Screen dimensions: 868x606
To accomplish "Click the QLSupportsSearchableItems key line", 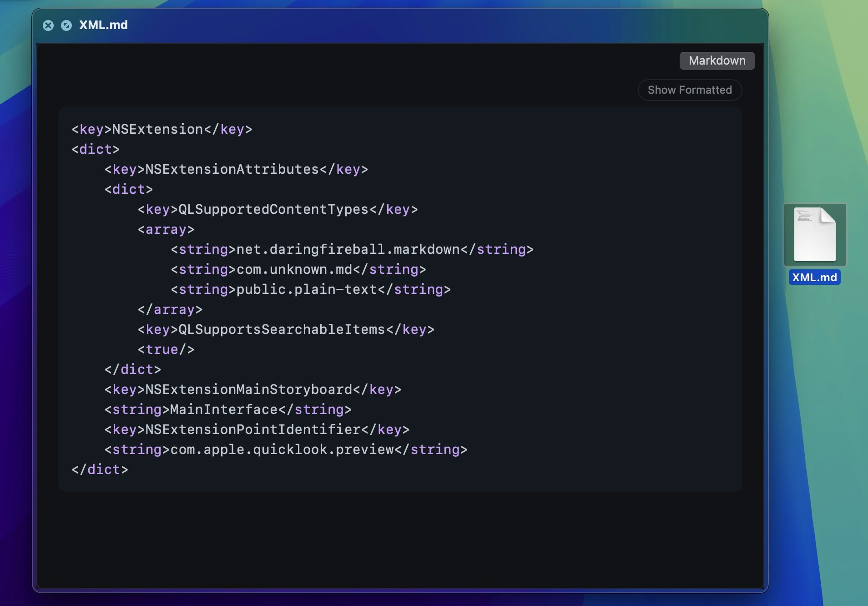I will coord(287,329).
